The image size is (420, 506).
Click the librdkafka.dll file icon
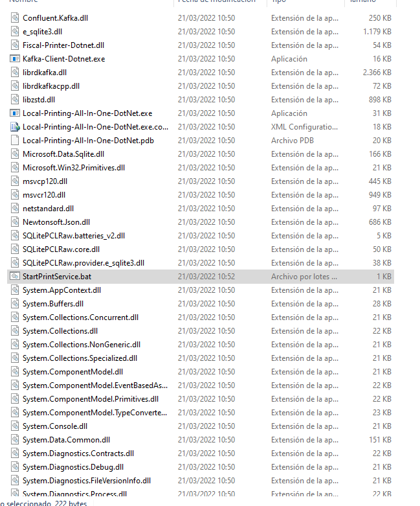click(x=15, y=73)
